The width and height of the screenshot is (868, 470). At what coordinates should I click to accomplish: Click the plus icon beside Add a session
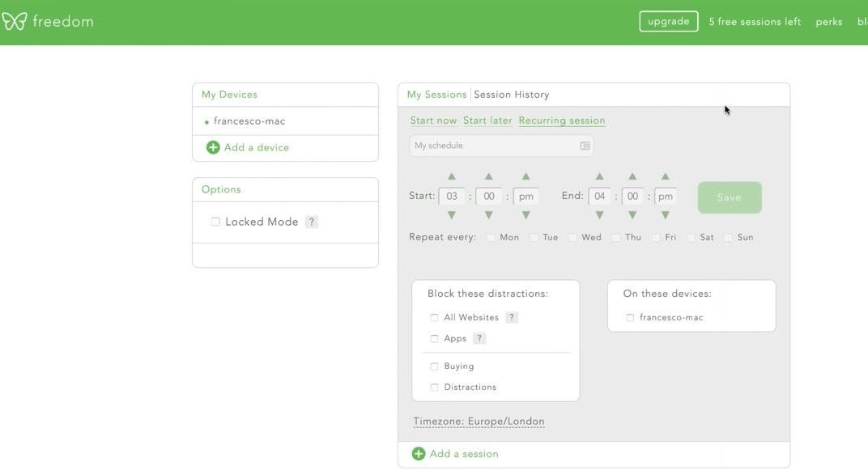click(419, 454)
